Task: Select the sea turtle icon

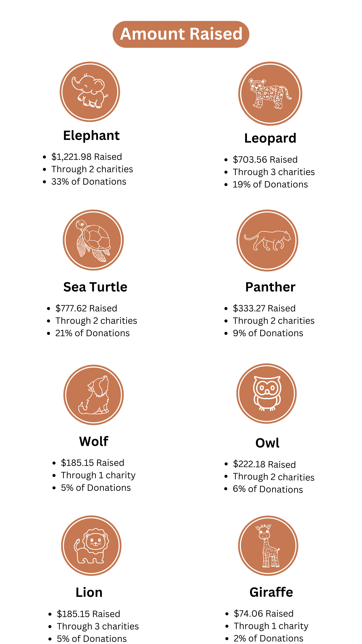Action: (x=93, y=240)
